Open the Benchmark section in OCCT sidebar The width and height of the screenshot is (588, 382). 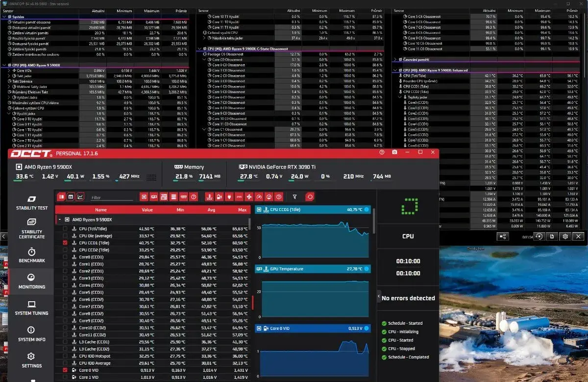point(31,255)
